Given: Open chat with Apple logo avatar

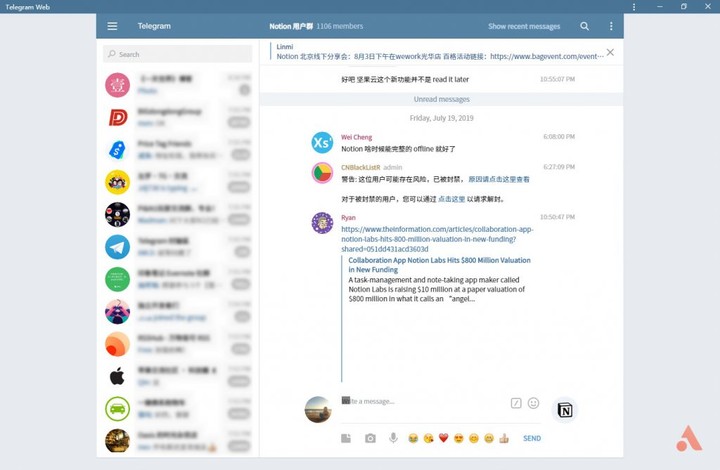Looking at the screenshot, I should (118, 376).
